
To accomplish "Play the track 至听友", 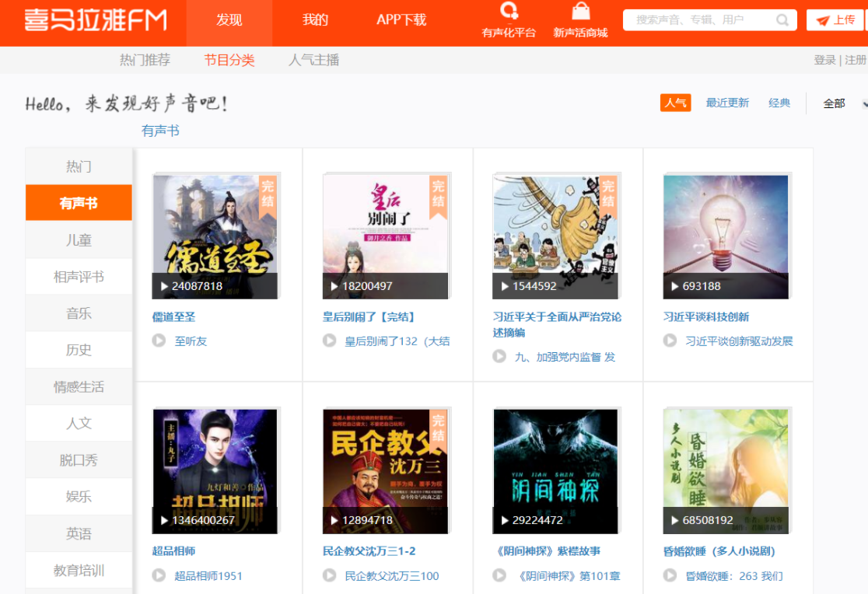I will [x=159, y=341].
